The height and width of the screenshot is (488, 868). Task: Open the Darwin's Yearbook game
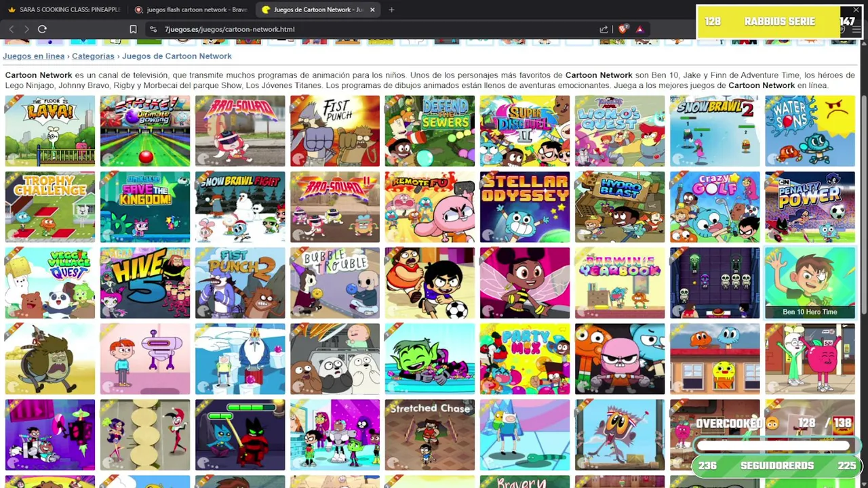click(x=620, y=283)
